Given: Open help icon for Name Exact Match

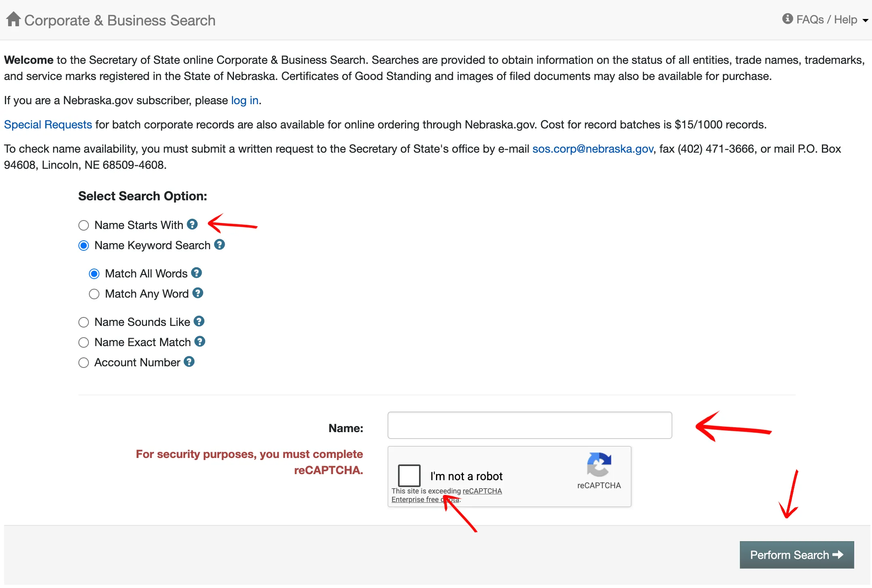Looking at the screenshot, I should tap(200, 341).
